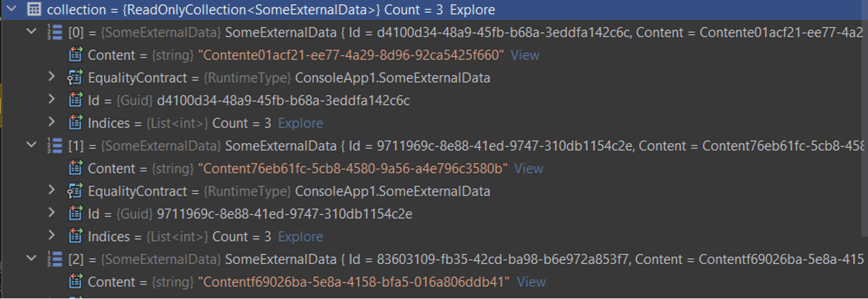Image resolution: width=868 pixels, height=299 pixels.
Task: Expand the Id Guid under element [1]
Action: [52, 214]
